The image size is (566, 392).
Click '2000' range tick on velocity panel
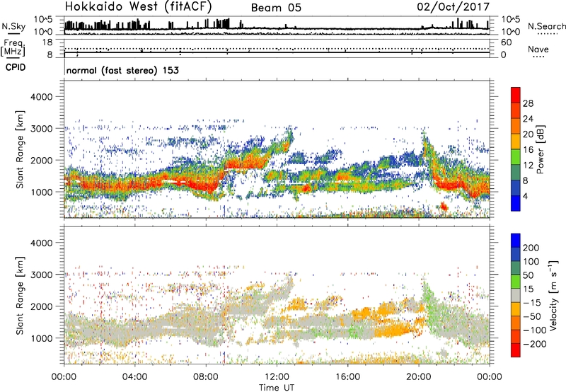tap(41, 306)
